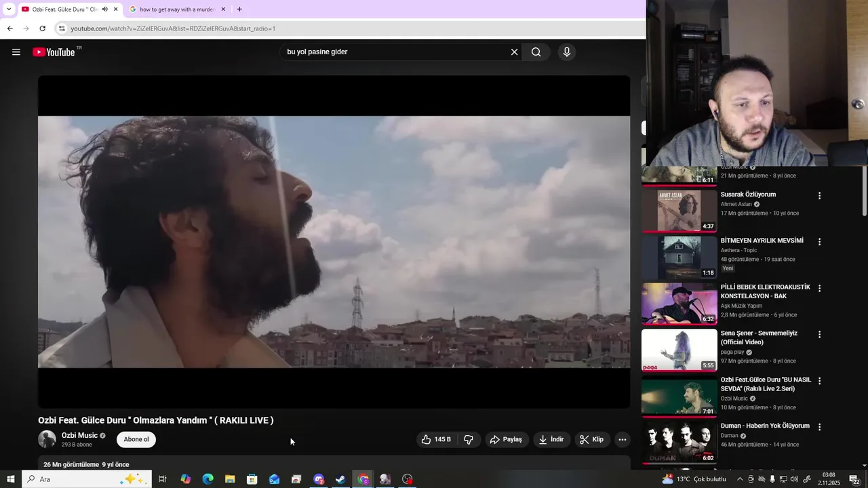868x488 pixels.
Task: Open more actions (three dots) under video
Action: (622, 440)
